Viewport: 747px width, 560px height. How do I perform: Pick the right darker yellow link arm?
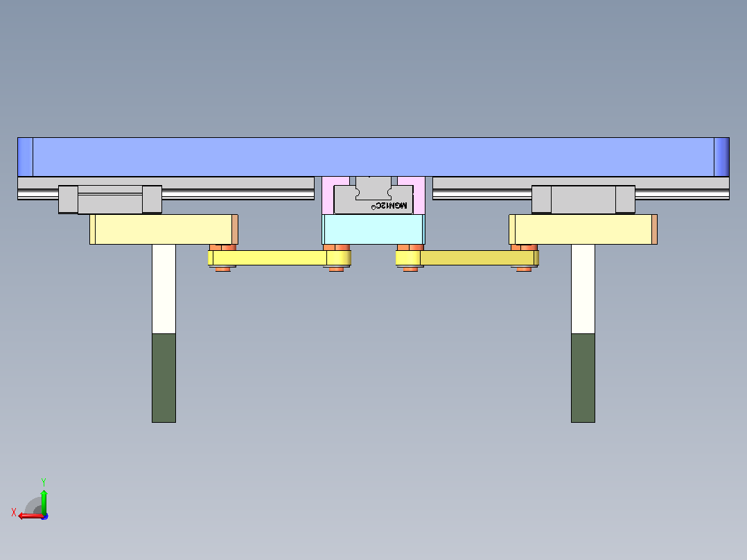467,258
